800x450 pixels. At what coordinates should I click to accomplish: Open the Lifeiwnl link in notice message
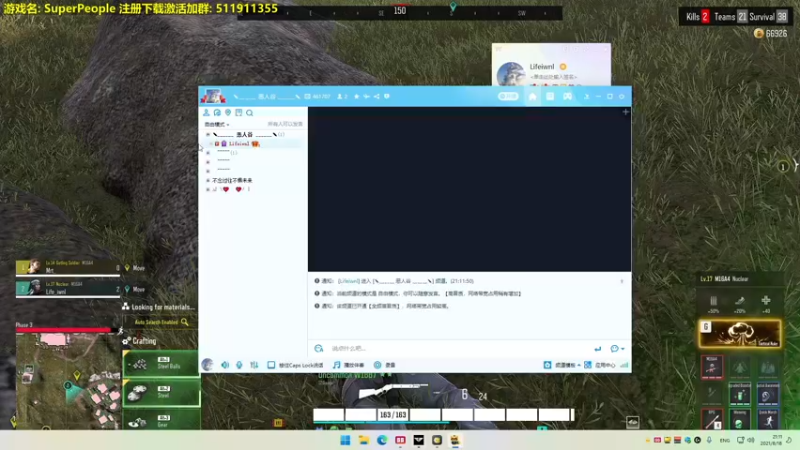click(348, 281)
